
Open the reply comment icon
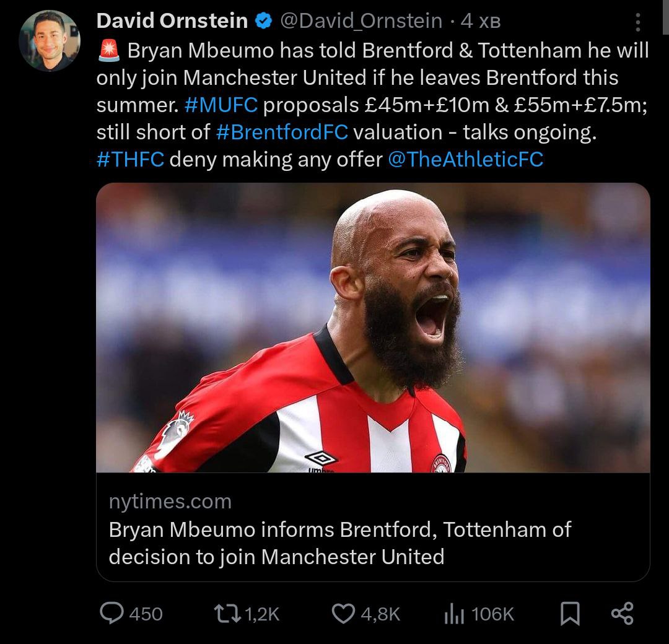pos(111,613)
